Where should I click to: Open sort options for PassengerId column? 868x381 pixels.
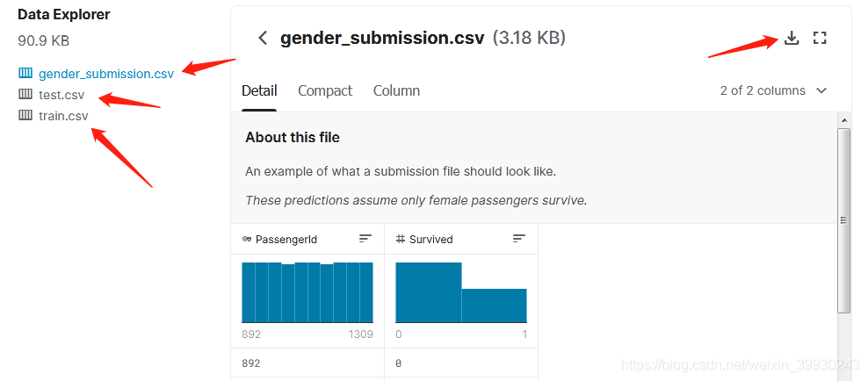point(365,239)
